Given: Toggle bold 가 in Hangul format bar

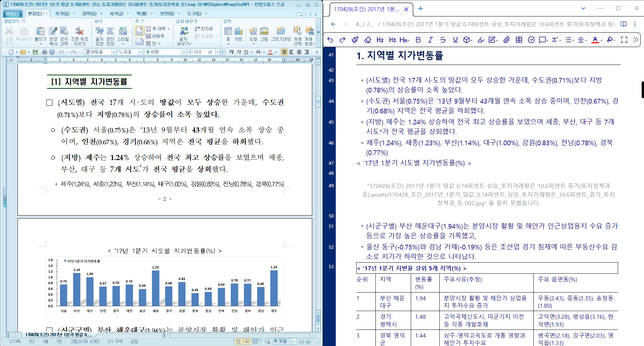Looking at the screenshot, I should 231,52.
